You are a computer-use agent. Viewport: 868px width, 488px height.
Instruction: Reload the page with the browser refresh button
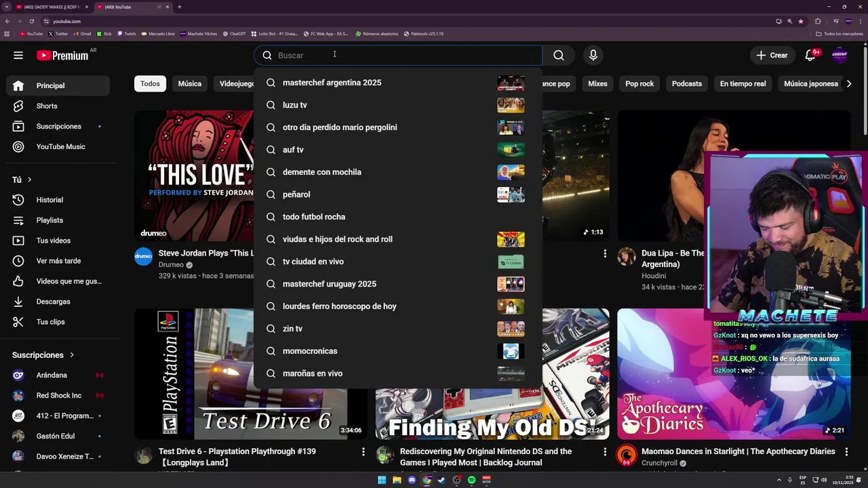click(31, 21)
